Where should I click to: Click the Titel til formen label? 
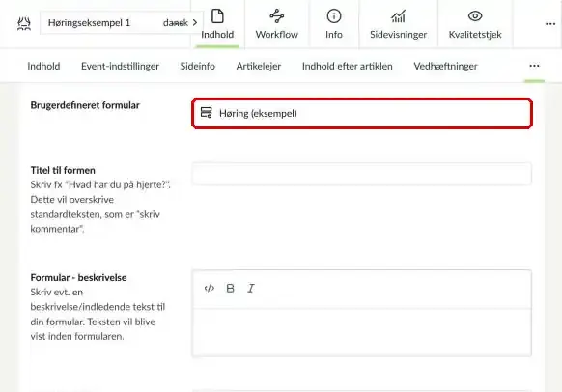click(63, 170)
